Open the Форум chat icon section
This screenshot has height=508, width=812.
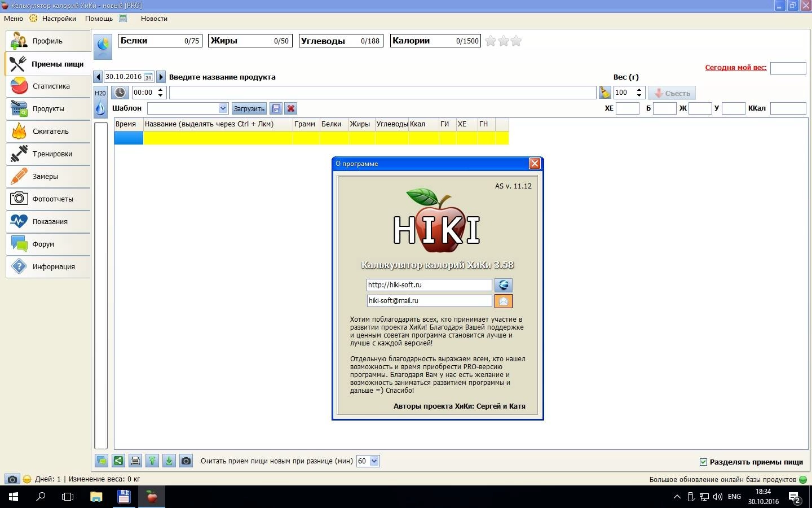pos(48,244)
